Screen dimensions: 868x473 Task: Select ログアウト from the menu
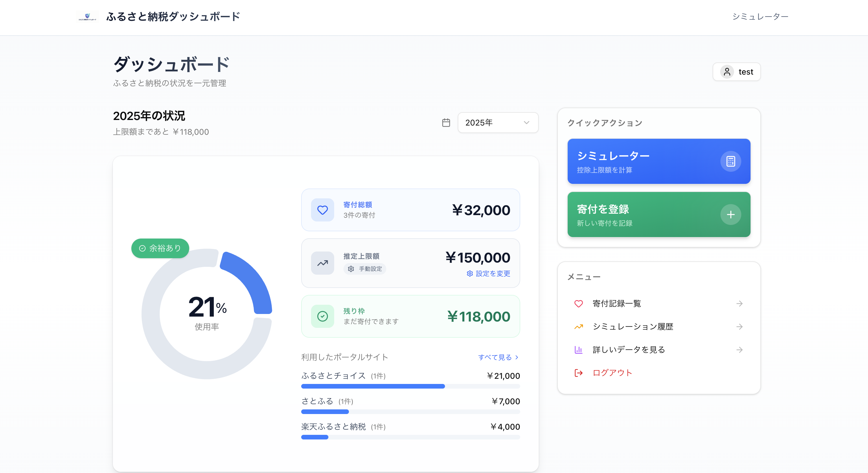612,372
